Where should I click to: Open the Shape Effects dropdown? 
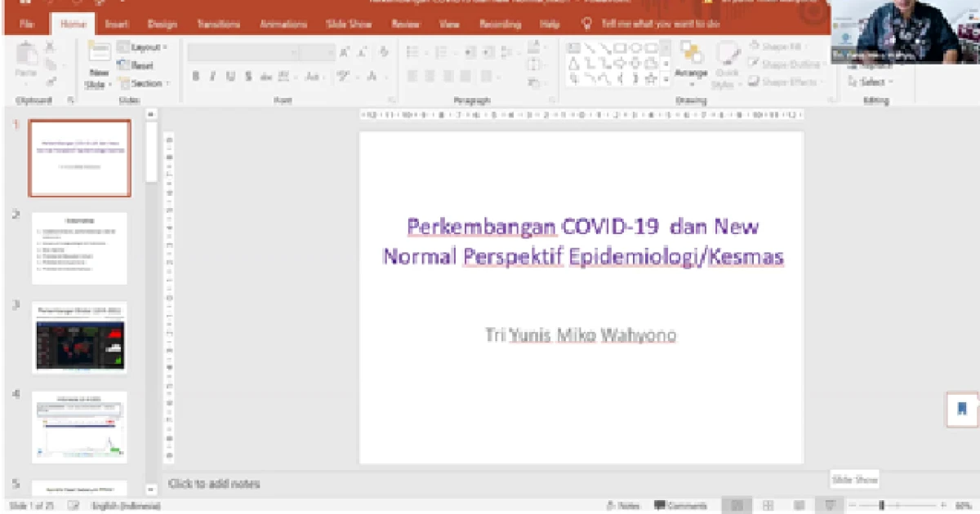point(786,82)
